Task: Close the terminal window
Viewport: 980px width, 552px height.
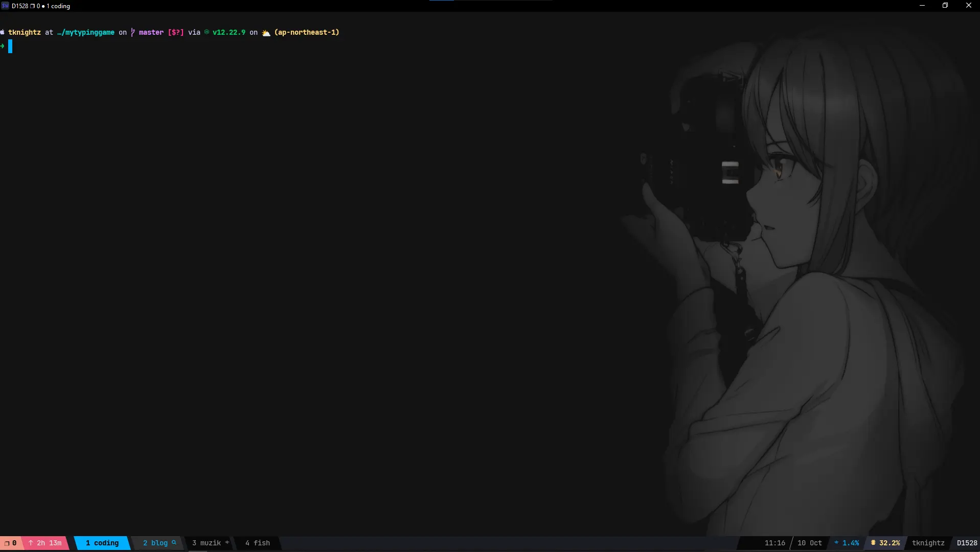Action: pos(968,6)
